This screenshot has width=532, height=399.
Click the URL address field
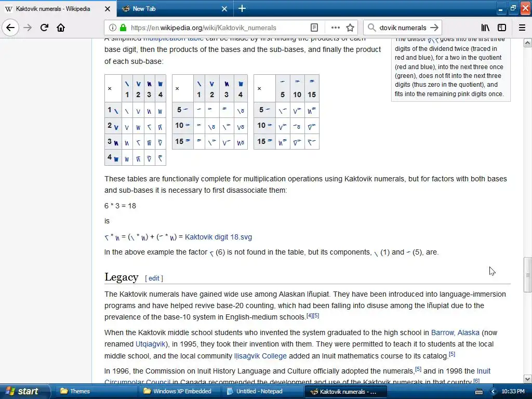click(x=217, y=28)
